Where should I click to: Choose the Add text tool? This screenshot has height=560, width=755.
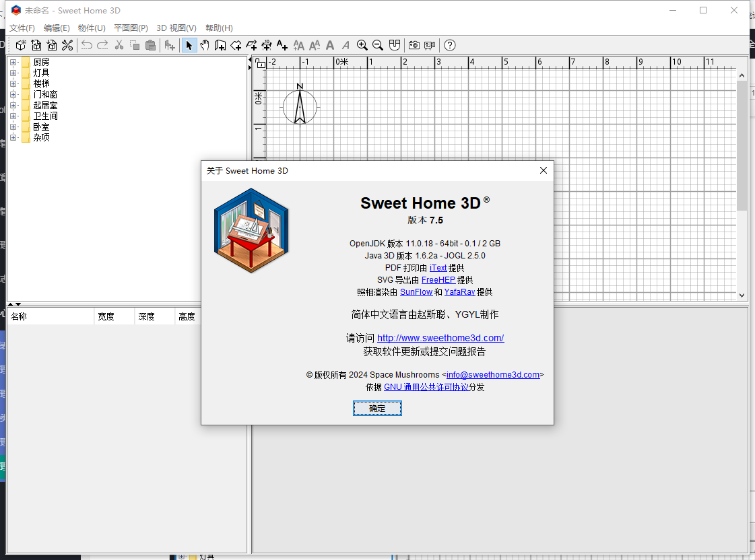pyautogui.click(x=282, y=45)
